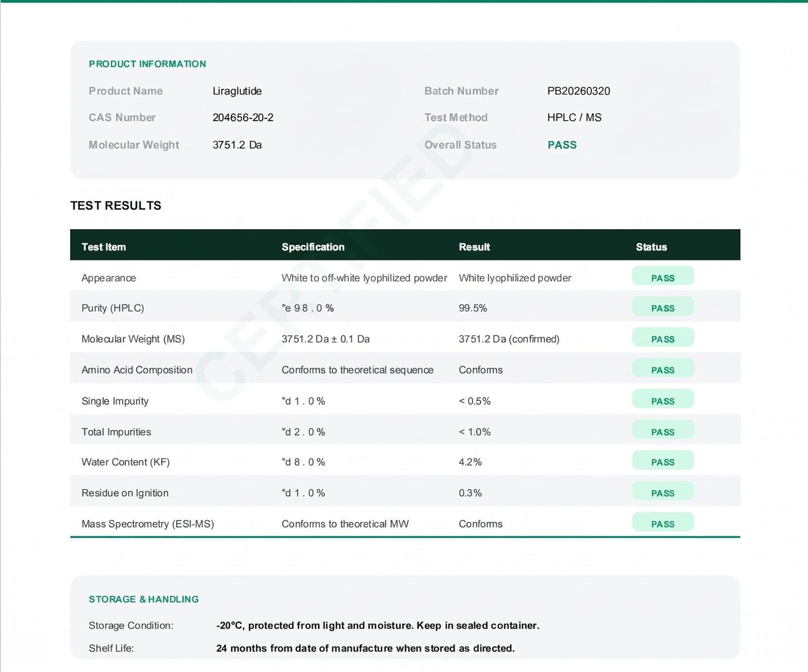Select the Total Impurities row label

[x=116, y=432]
